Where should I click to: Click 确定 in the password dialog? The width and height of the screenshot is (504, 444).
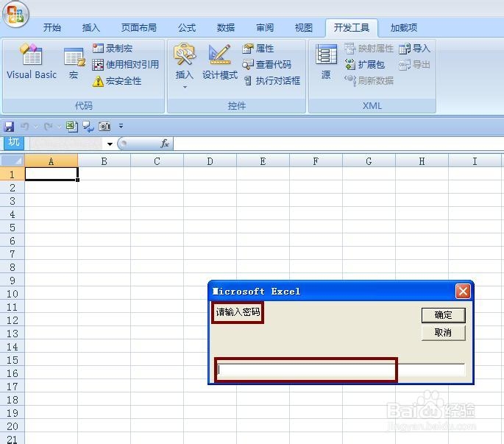tap(443, 315)
